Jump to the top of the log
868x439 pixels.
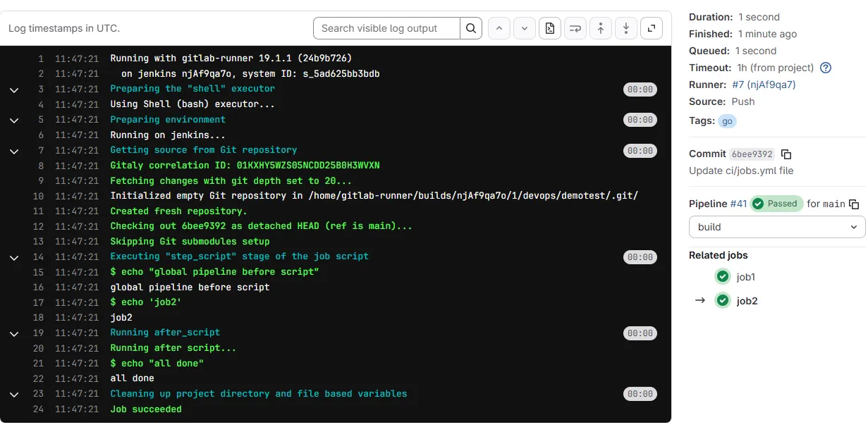tap(601, 28)
